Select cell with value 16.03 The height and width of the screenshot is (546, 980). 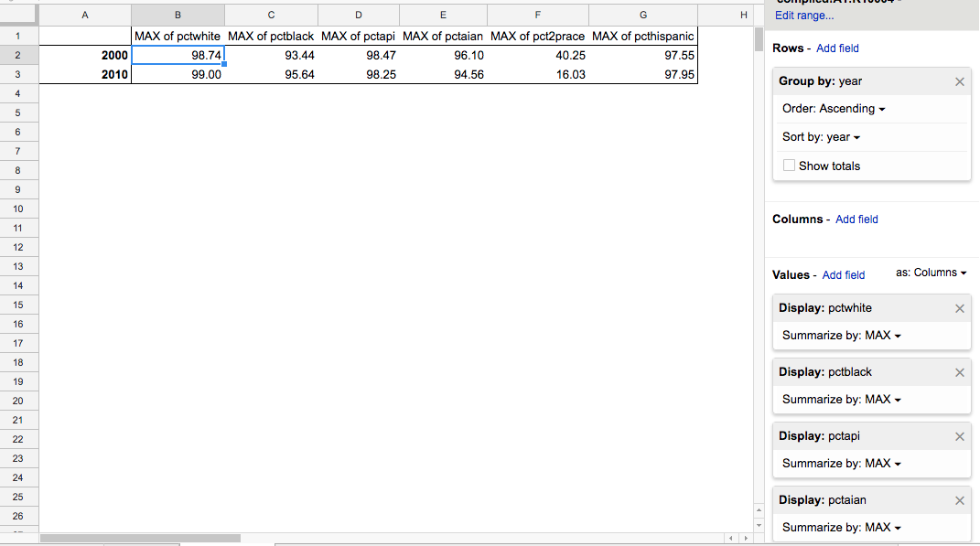coord(538,74)
